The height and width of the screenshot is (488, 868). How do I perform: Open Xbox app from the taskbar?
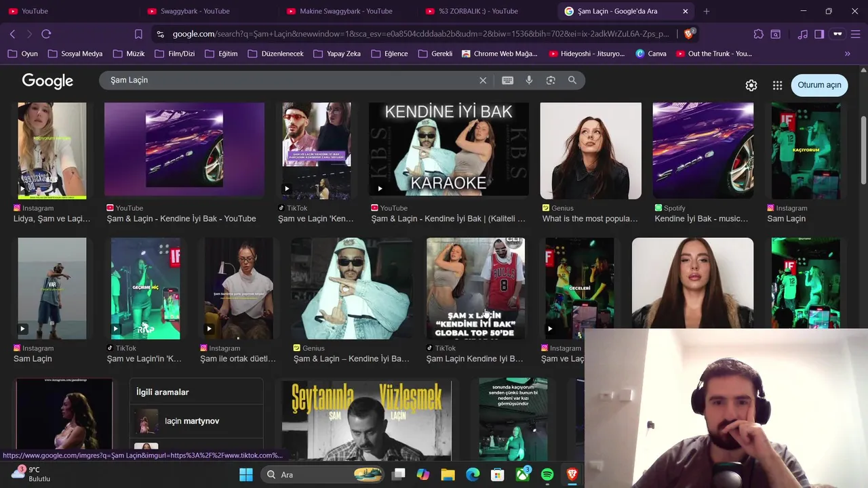tap(523, 474)
